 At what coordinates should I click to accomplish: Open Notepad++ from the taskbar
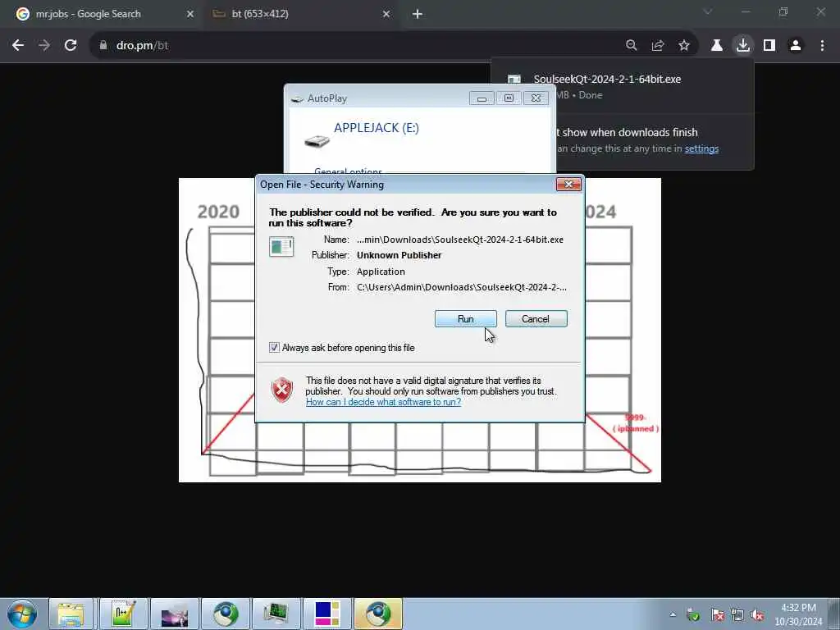(123, 614)
